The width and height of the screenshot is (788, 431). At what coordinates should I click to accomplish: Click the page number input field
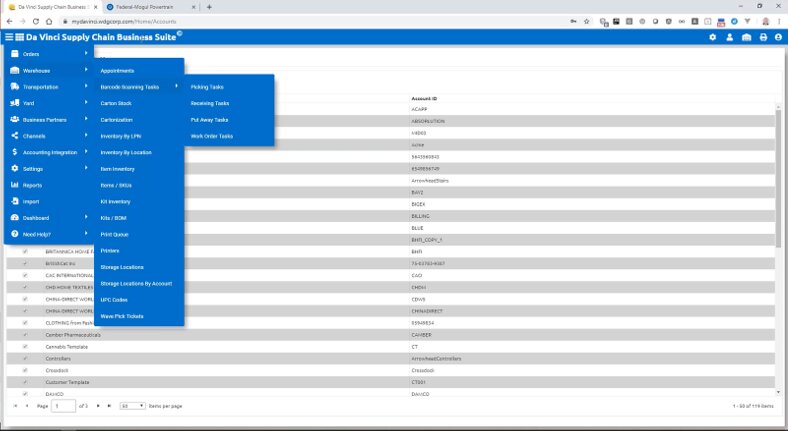coord(62,406)
